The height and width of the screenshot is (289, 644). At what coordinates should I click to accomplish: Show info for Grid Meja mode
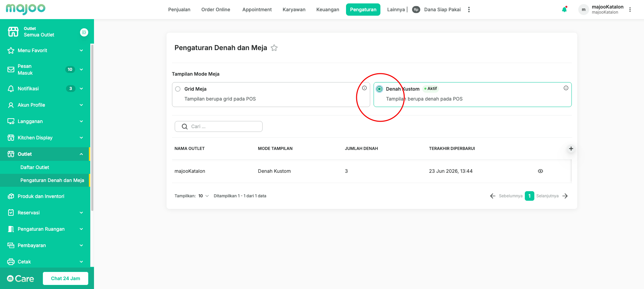364,88
